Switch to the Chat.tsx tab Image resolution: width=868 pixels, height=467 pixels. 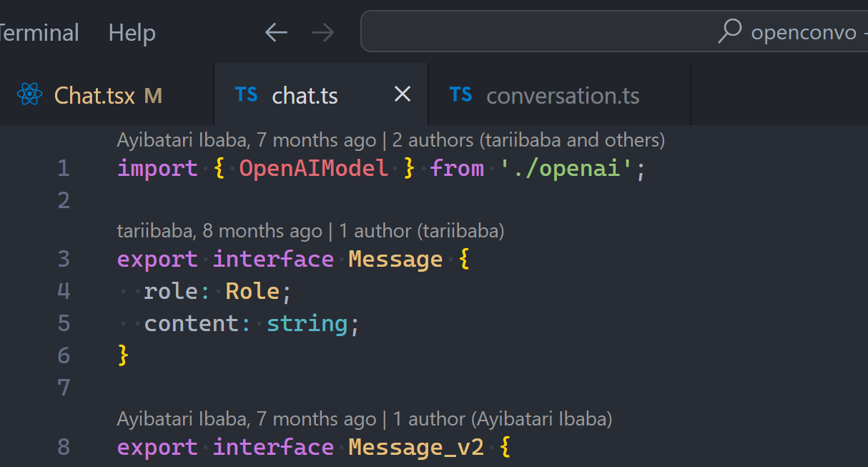pyautogui.click(x=94, y=96)
